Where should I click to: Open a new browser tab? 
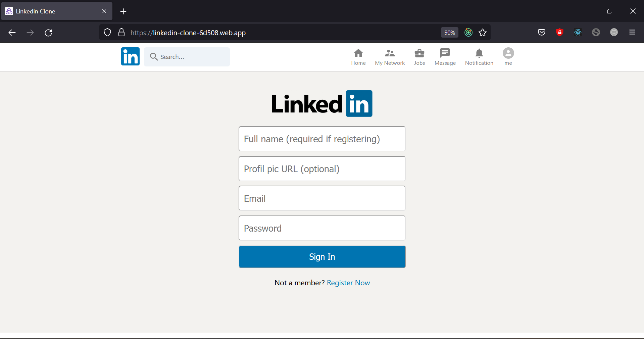coord(123,11)
